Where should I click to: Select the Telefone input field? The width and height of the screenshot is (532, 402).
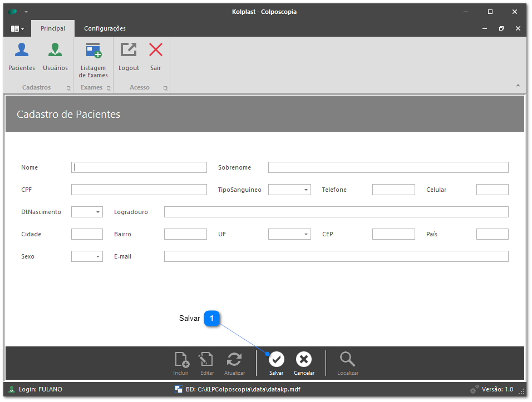(x=393, y=190)
